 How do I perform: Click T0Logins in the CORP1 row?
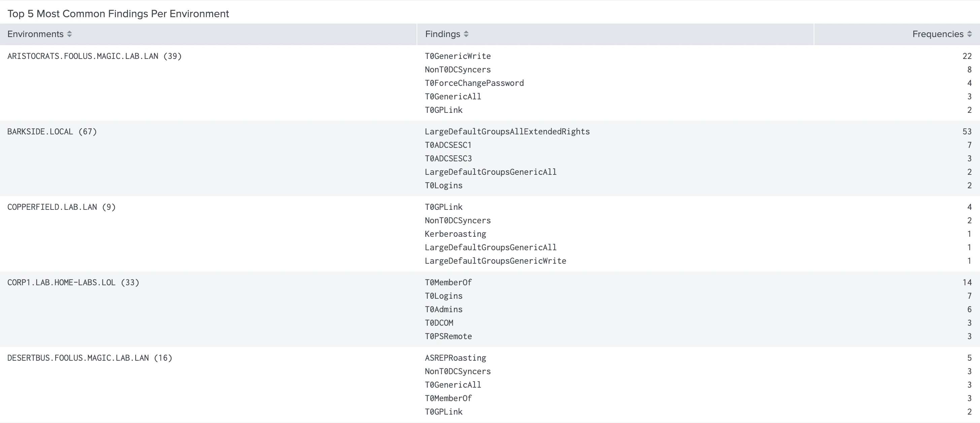tap(444, 296)
